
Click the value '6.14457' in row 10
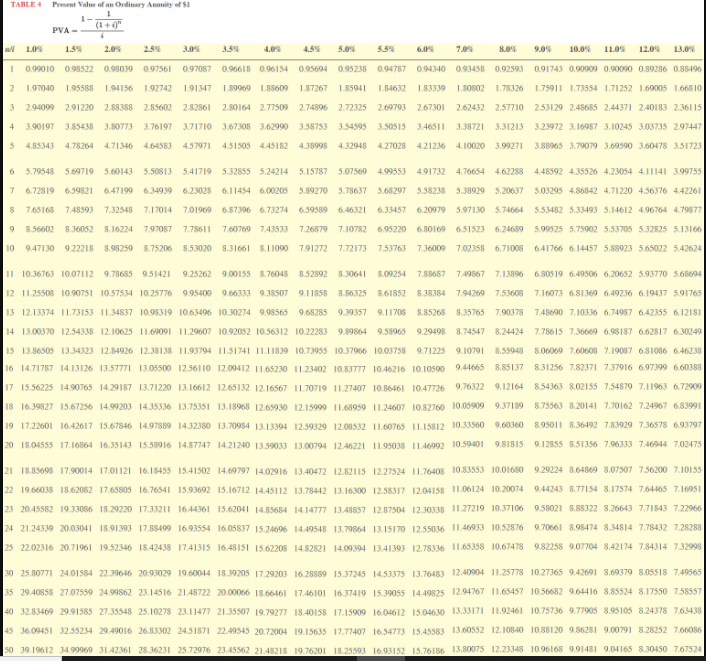[584, 248]
